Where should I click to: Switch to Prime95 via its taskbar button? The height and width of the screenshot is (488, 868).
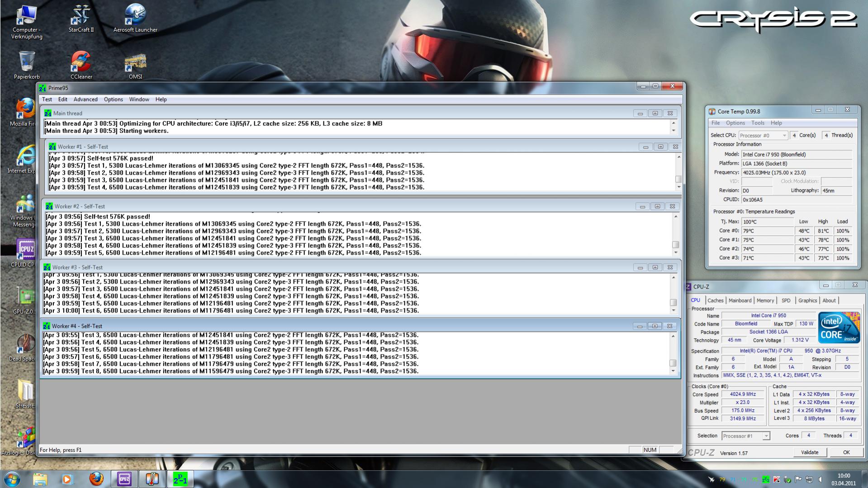[180, 479]
